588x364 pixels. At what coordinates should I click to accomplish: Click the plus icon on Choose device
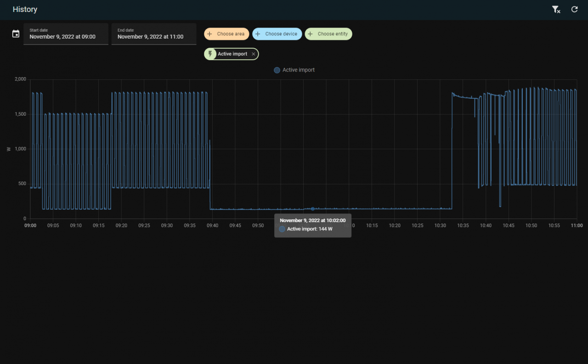coord(258,34)
